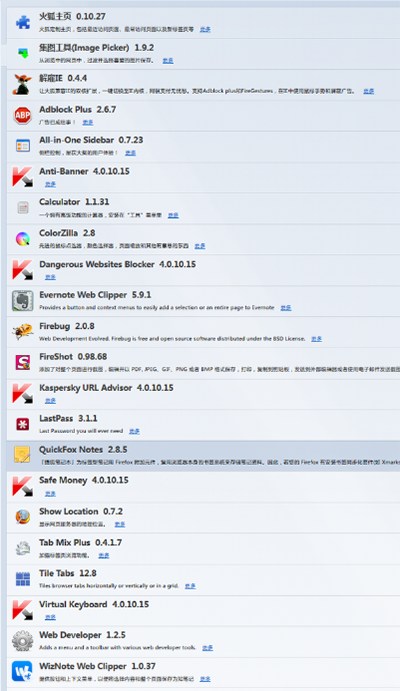Image resolution: width=400 pixels, height=691 pixels.
Task: Select the QuickFox Notes extension row
Action: coord(204,456)
